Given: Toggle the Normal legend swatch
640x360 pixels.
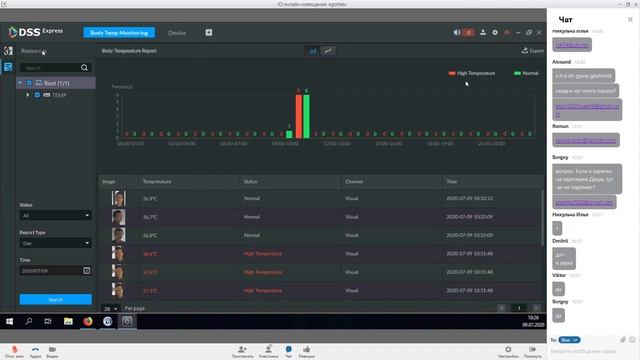Looking at the screenshot, I should point(517,73).
